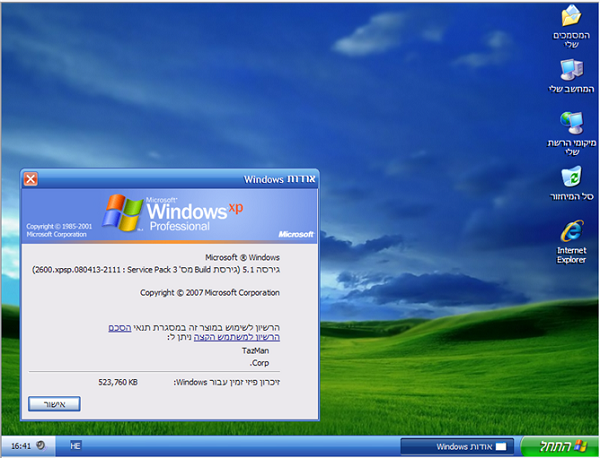Viewport: 600px width, 458px height.
Task: Click the Windows XP Professional logo banner
Action: [170, 215]
